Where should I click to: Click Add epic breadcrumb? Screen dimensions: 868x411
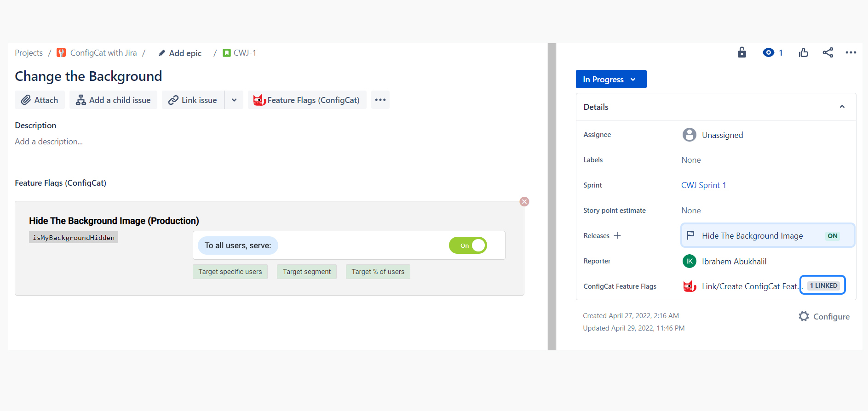[x=180, y=53]
